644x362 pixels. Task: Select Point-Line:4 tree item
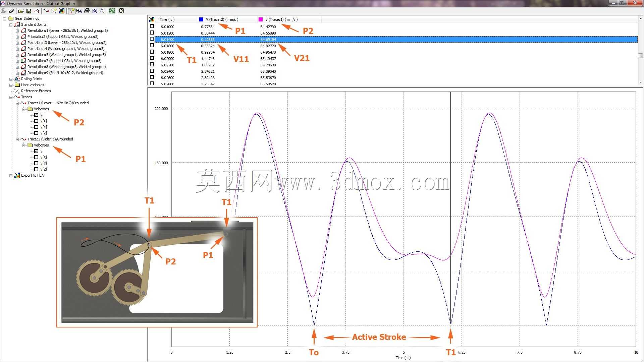coord(66,49)
